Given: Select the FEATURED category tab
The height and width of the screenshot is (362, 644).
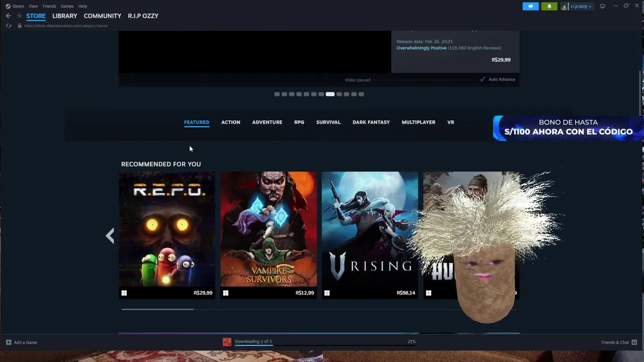Looking at the screenshot, I should (x=196, y=122).
